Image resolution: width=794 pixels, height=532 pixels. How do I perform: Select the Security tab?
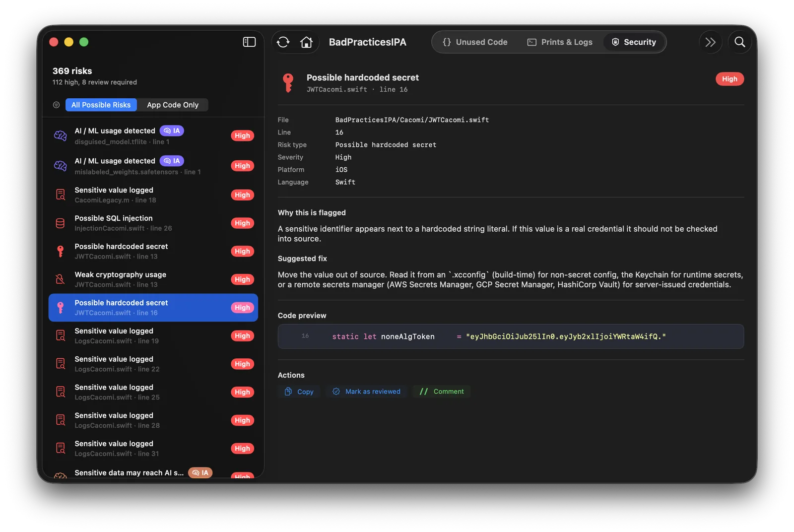coord(634,42)
